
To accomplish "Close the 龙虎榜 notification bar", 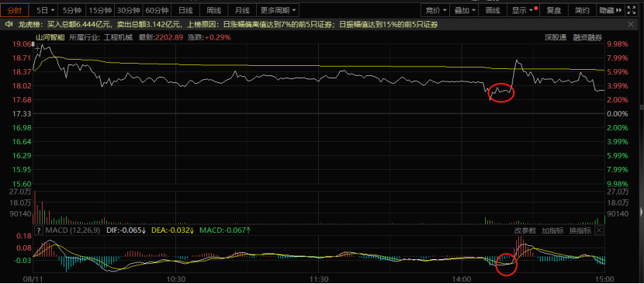I will [x=631, y=25].
